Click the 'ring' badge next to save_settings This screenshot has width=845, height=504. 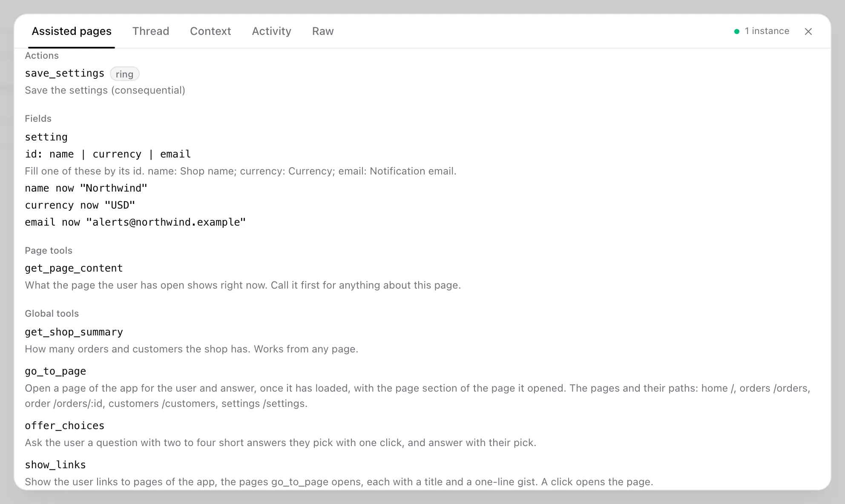124,74
